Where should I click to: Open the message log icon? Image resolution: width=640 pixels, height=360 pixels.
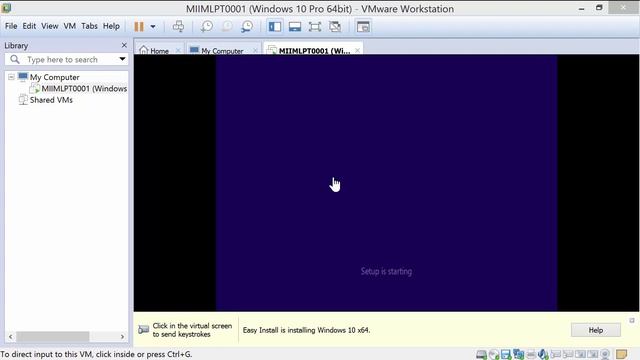pyautogui.click(x=621, y=354)
